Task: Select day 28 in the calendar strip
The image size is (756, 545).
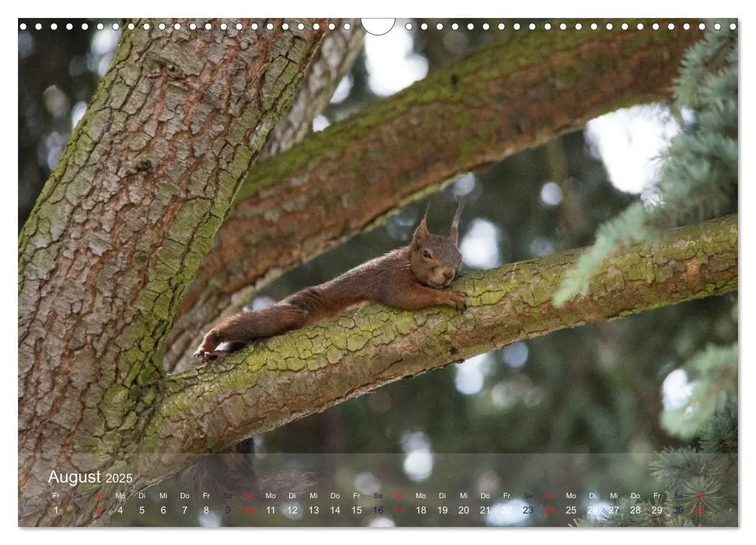Action: point(635,510)
